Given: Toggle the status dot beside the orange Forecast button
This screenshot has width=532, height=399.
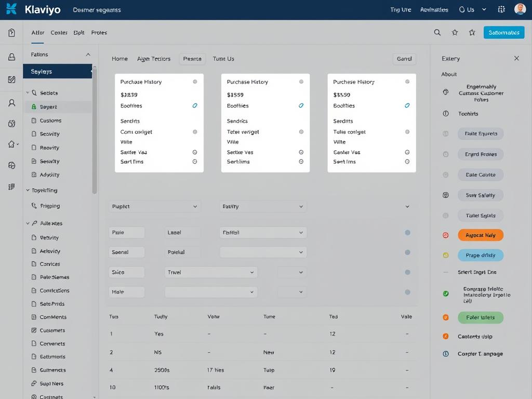Looking at the screenshot, I should [x=445, y=235].
